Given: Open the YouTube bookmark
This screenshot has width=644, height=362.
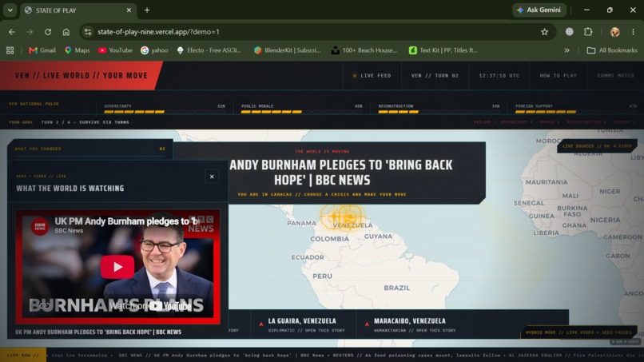Looking at the screenshot, I should 115,50.
